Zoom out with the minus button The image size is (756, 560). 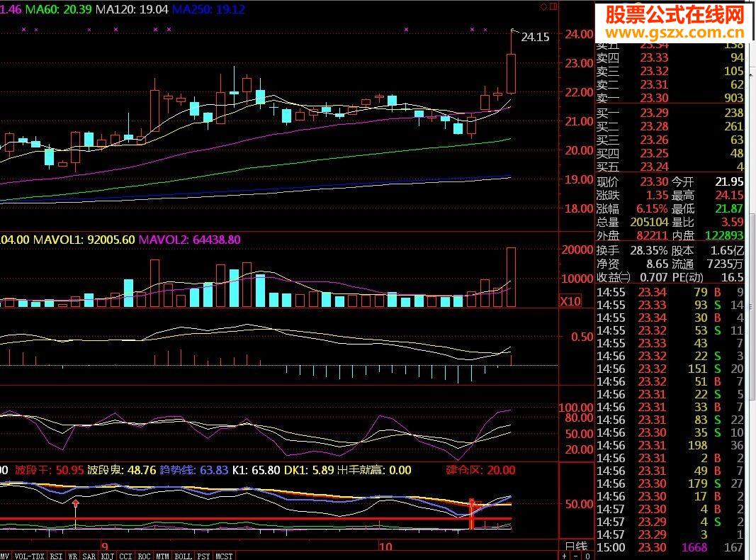tap(575, 556)
